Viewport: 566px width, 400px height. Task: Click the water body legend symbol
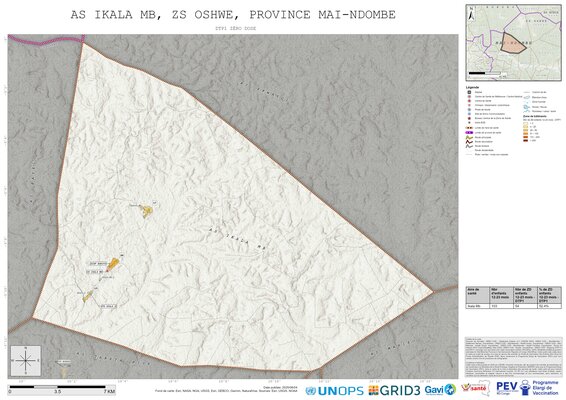pos(526,97)
